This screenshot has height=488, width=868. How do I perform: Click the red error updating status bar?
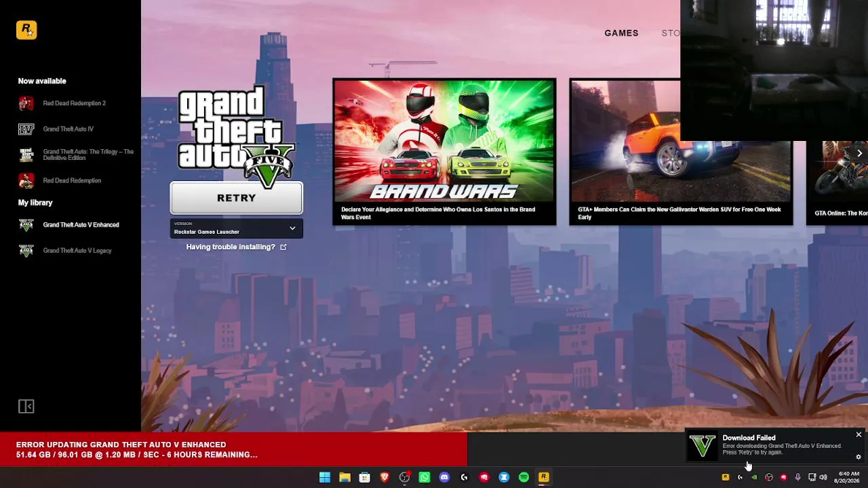pyautogui.click(x=233, y=449)
